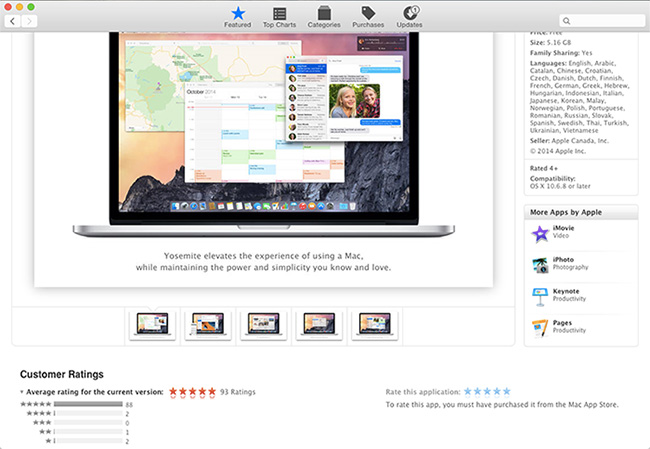650x449 pixels.
Task: Click the Customer Ratings heading
Action: (x=62, y=374)
